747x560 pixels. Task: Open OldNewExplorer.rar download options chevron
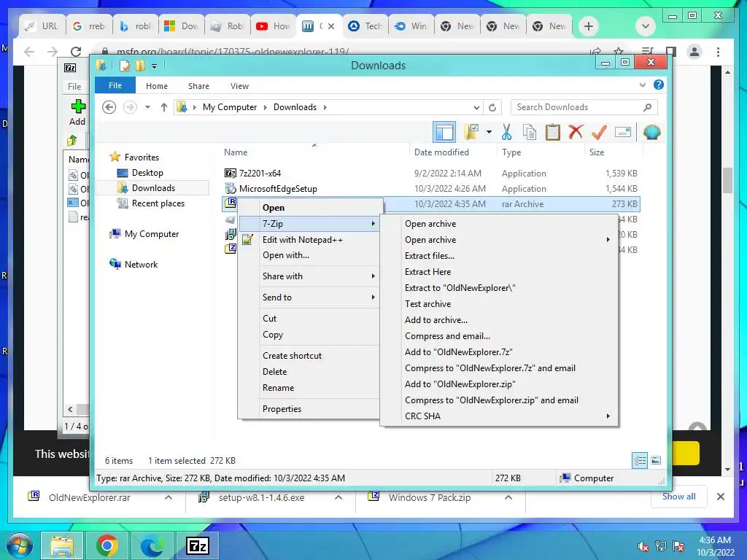[x=169, y=497]
